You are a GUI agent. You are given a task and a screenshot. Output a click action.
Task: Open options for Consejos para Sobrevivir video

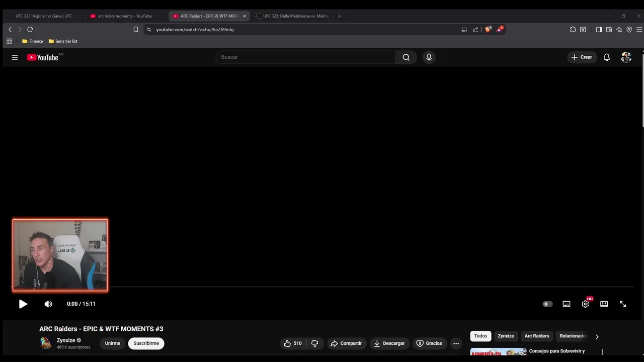[602, 352]
